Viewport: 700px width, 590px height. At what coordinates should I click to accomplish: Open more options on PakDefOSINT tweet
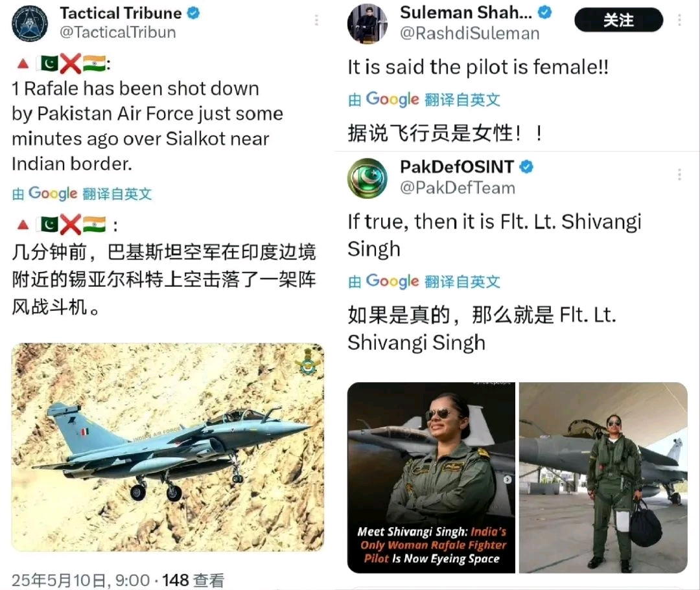click(x=679, y=174)
